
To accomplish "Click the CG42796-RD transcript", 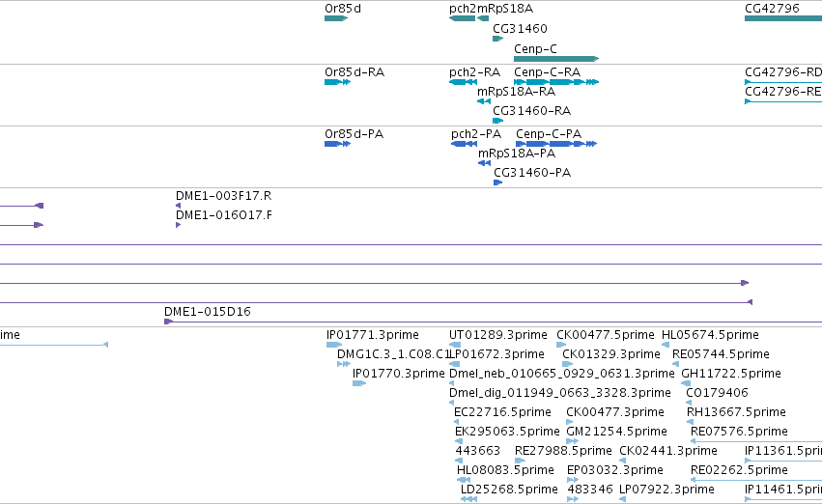I will coord(783,82).
